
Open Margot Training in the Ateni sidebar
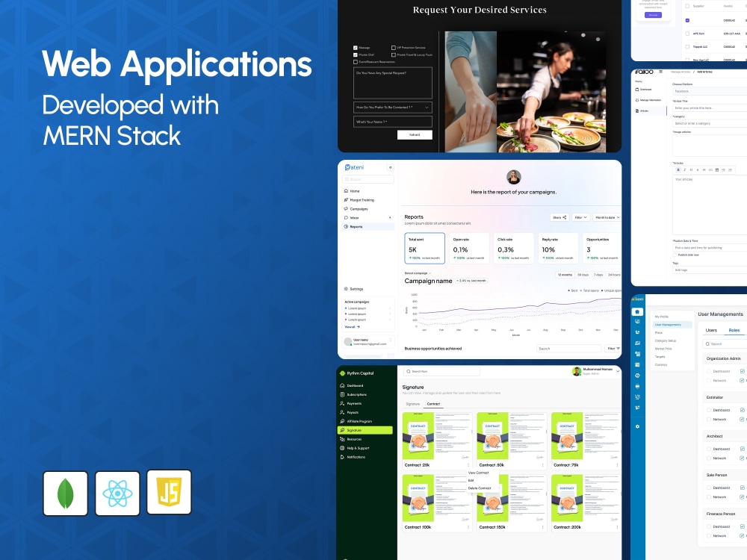click(x=359, y=200)
